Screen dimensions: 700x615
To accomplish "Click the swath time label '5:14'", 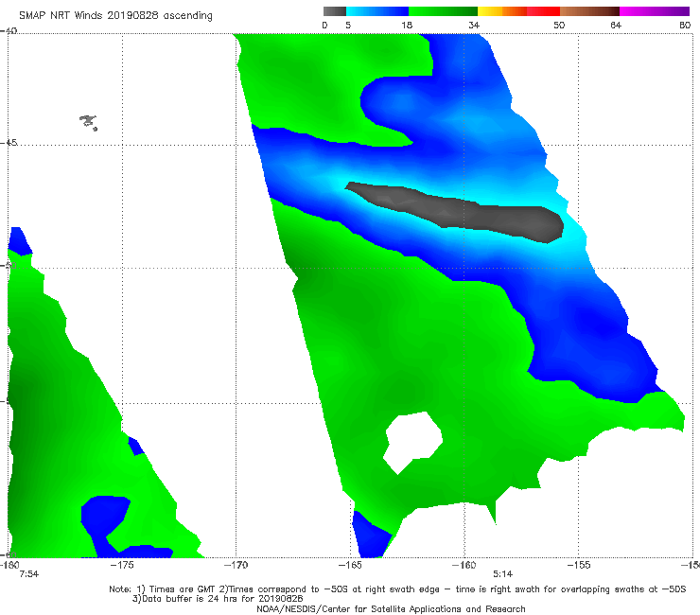I will click(502, 574).
